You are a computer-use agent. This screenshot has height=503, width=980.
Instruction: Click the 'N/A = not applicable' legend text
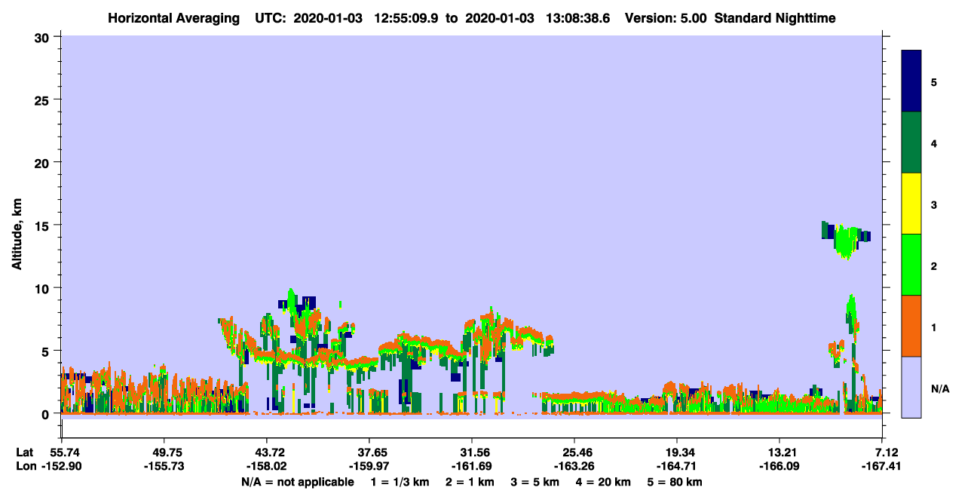[x=298, y=482]
